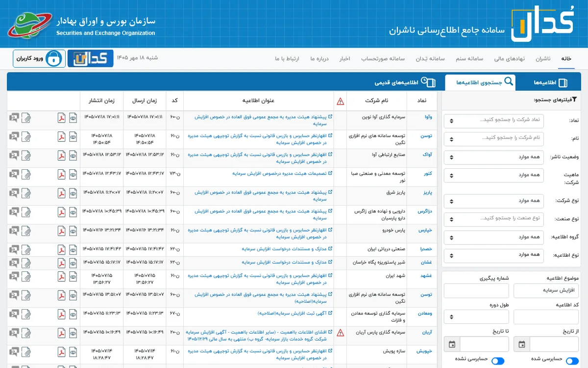Open سامانه تدان navigation item
Image resolution: width=588 pixels, height=368 pixels.
coord(430,59)
